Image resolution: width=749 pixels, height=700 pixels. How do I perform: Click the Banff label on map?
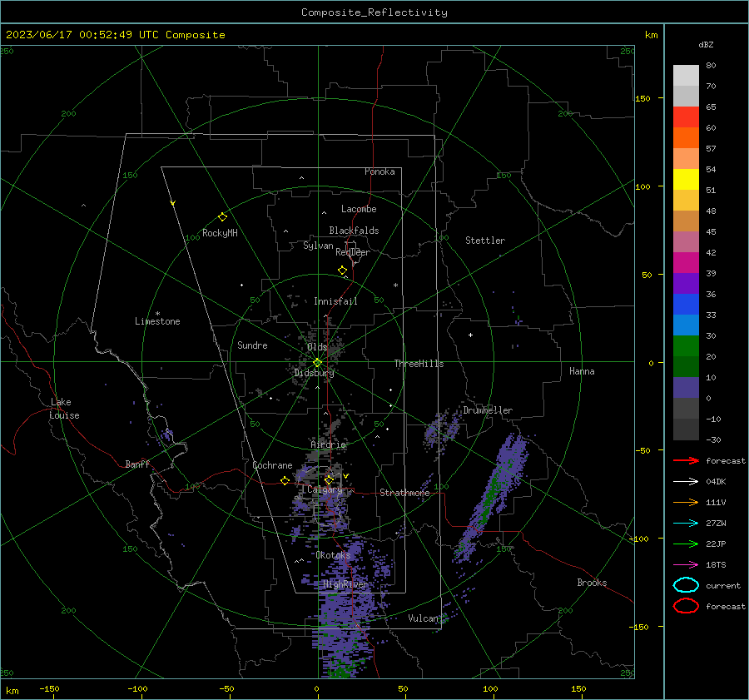tap(137, 464)
